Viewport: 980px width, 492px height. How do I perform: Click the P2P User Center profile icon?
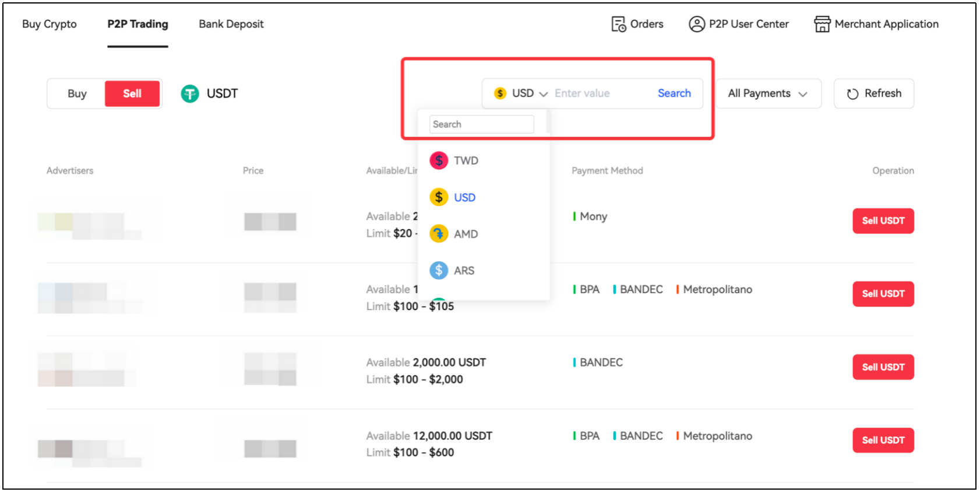pos(696,24)
